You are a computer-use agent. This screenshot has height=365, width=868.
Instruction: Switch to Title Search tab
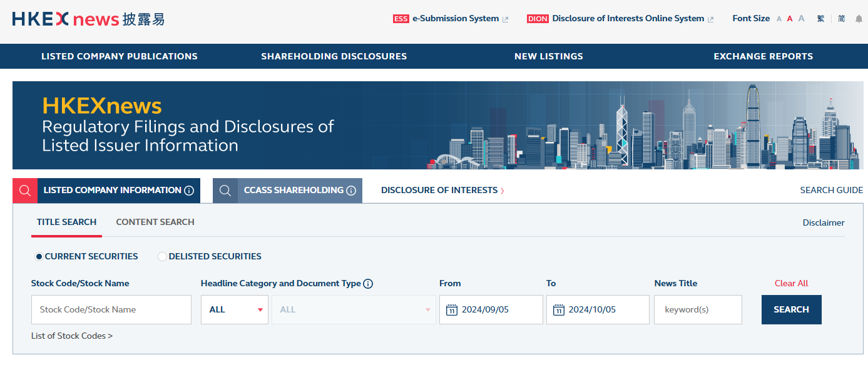point(66,222)
